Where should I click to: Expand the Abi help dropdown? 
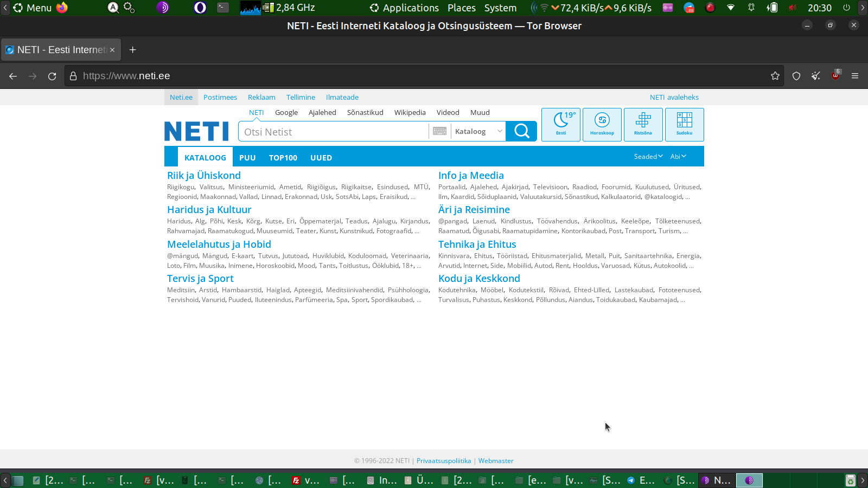coord(678,157)
